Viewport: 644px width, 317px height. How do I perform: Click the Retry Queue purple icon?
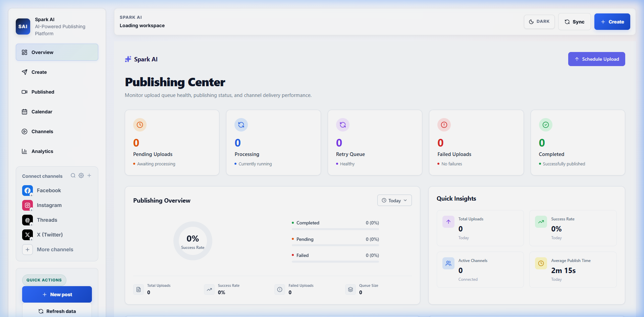pos(343,125)
